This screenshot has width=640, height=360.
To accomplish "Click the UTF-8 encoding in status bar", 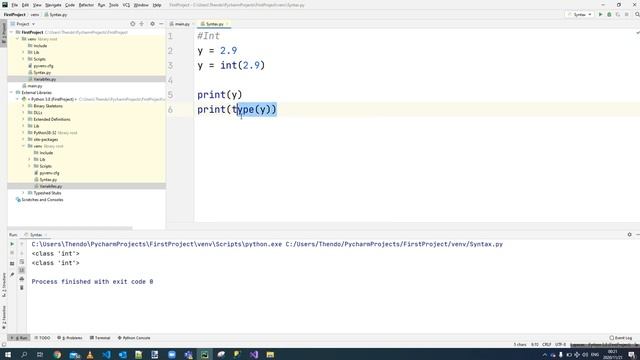I will [560, 345].
